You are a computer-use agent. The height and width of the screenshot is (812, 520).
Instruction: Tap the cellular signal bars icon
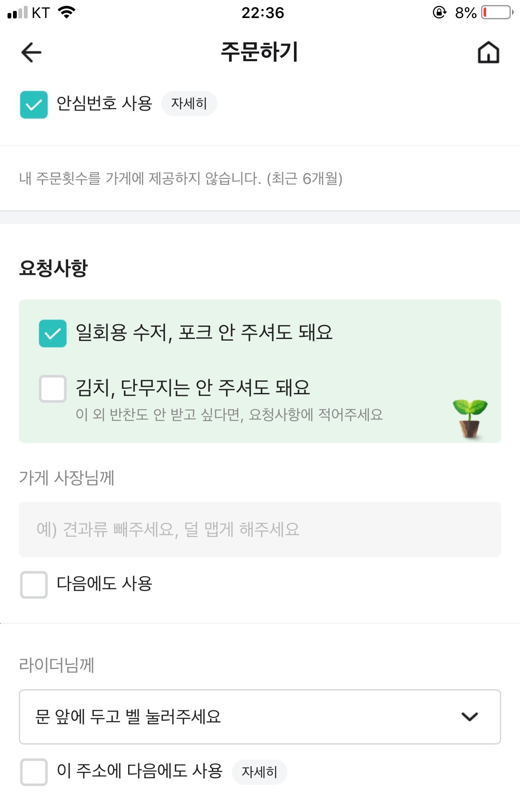coord(18,13)
